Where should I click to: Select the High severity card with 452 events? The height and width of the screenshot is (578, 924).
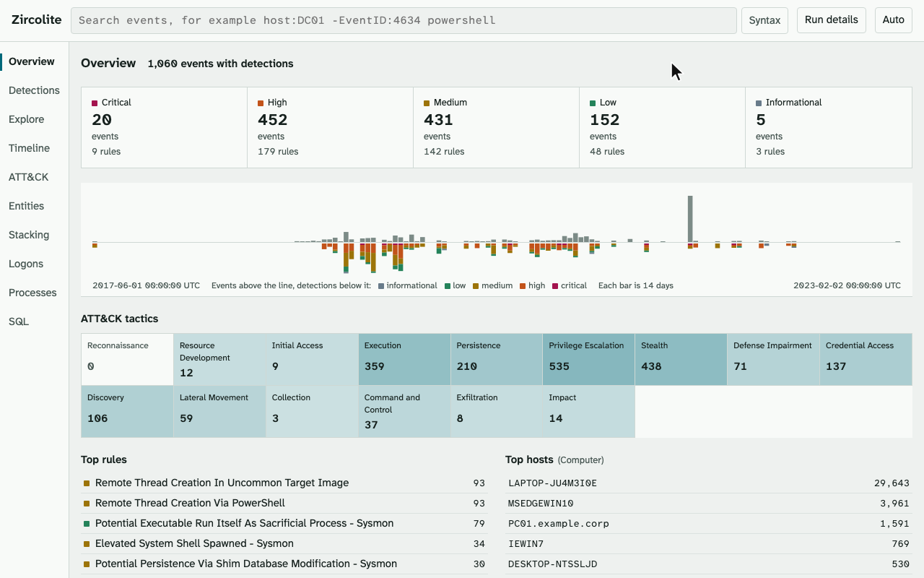click(330, 128)
